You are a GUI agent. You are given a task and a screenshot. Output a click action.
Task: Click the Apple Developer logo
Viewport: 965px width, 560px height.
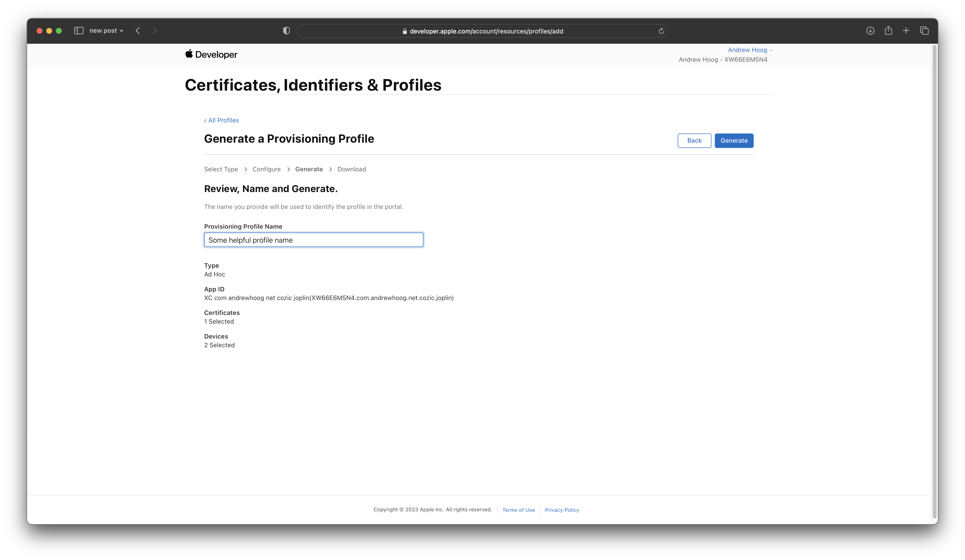[211, 54]
